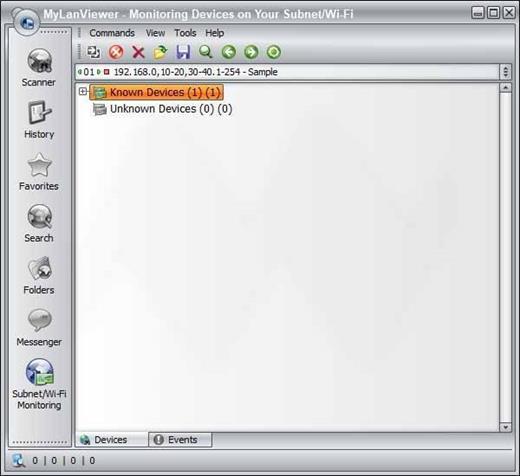Open the Scanner sidebar icon
This screenshot has width=520, height=476.
coord(39,61)
